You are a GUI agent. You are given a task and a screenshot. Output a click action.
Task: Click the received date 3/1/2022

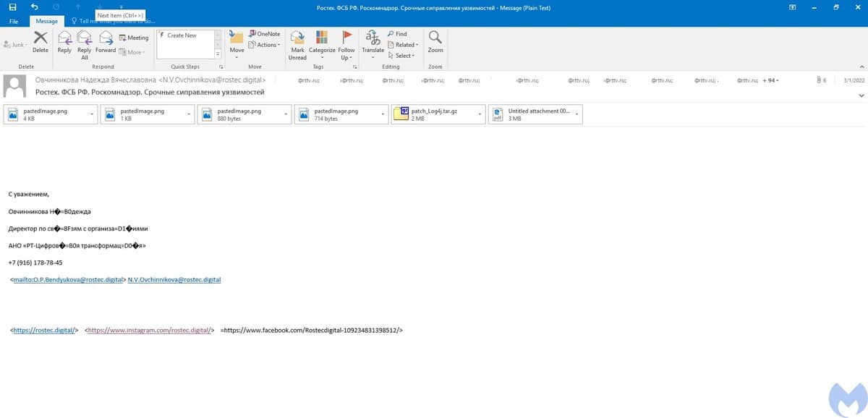tap(854, 80)
